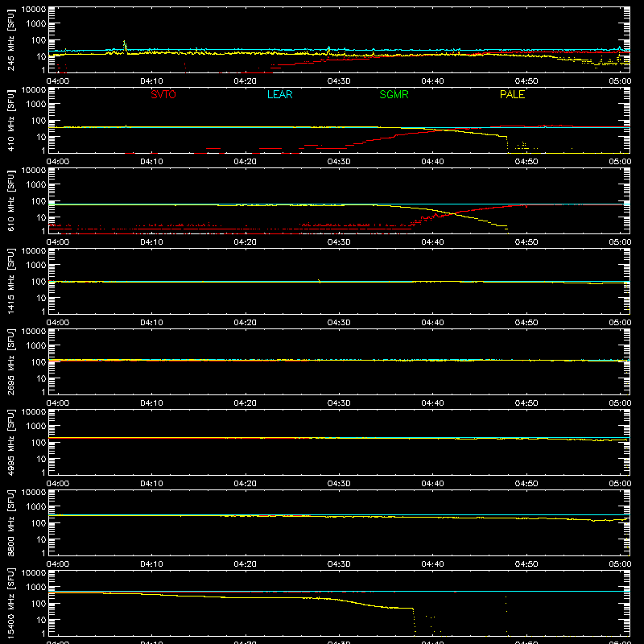Click the 05:00 time label under the 1415 MHz plot
The width and height of the screenshot is (644, 644).
tap(620, 323)
